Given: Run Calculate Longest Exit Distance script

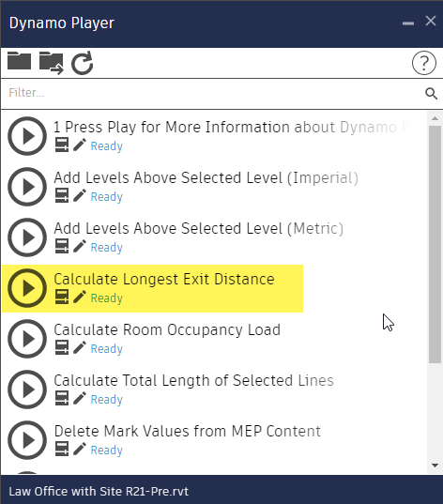Looking at the screenshot, I should click(27, 288).
